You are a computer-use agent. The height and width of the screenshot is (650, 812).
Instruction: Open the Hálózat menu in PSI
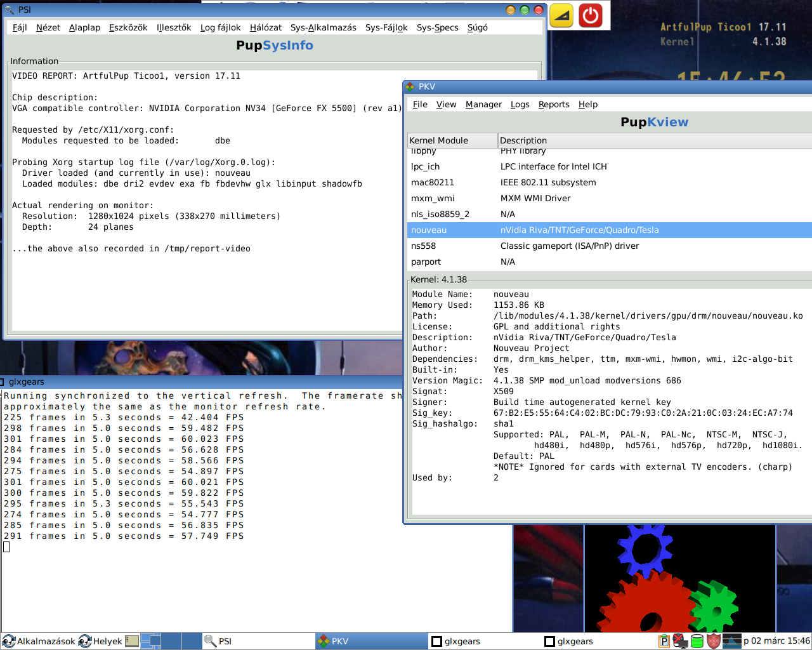pos(266,27)
